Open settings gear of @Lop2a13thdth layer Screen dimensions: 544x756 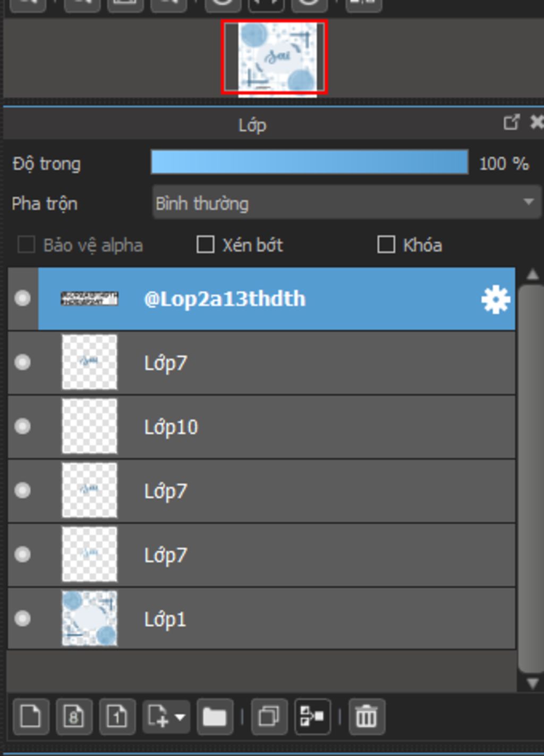coord(495,299)
